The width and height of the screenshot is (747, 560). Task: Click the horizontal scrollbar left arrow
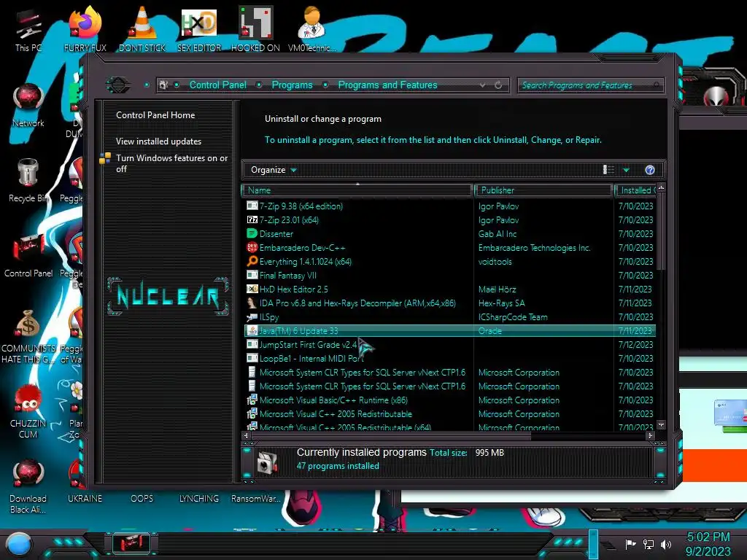click(247, 435)
